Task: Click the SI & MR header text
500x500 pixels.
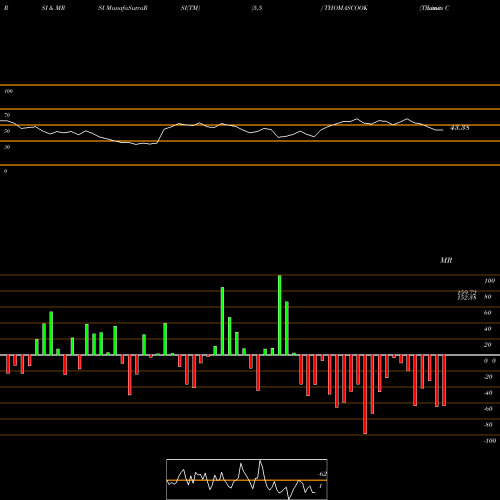Action: [x=53, y=8]
